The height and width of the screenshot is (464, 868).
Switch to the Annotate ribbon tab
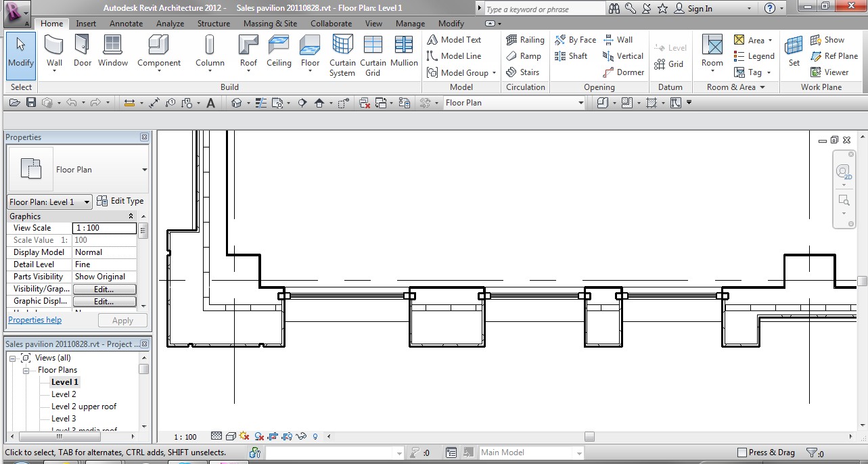click(x=126, y=23)
